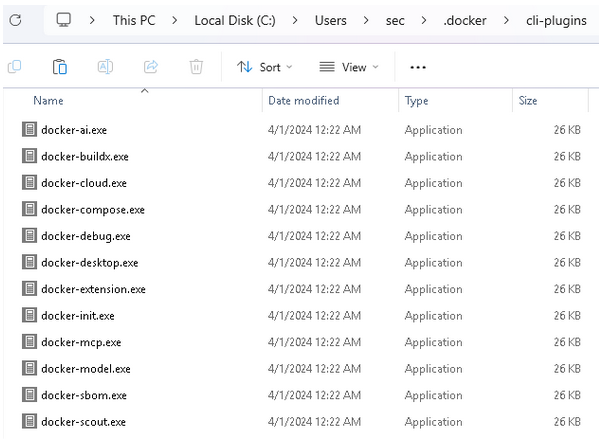Select the docker-mcp.exe file name
Screen dimensions: 599x446
tap(81, 342)
